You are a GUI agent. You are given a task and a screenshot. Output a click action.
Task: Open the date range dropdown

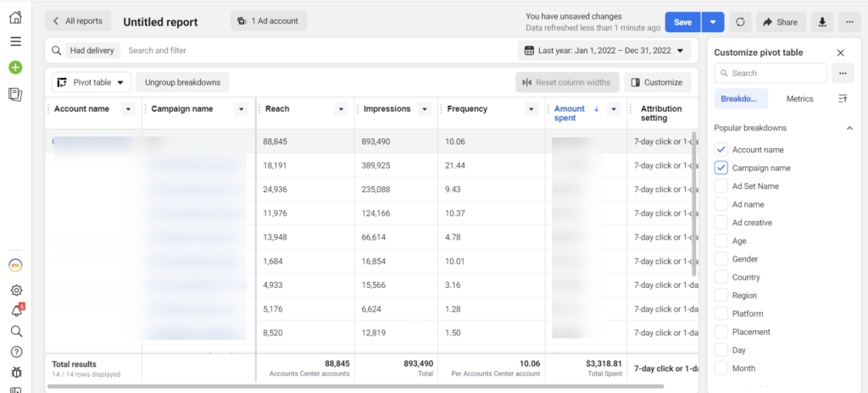pos(604,50)
